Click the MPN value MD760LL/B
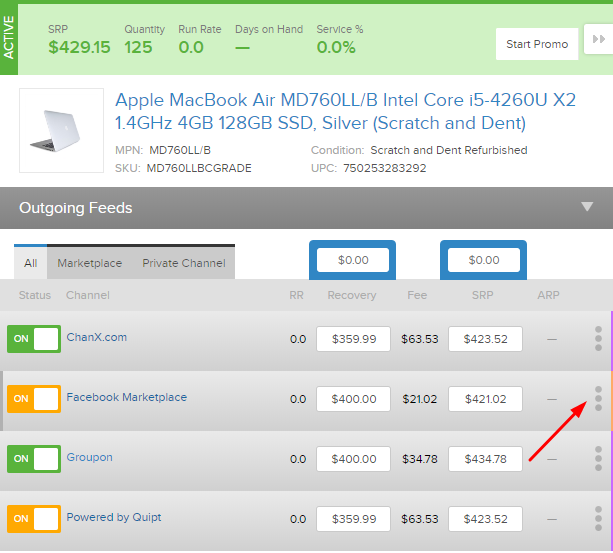This screenshot has height=553, width=613. pyautogui.click(x=180, y=150)
